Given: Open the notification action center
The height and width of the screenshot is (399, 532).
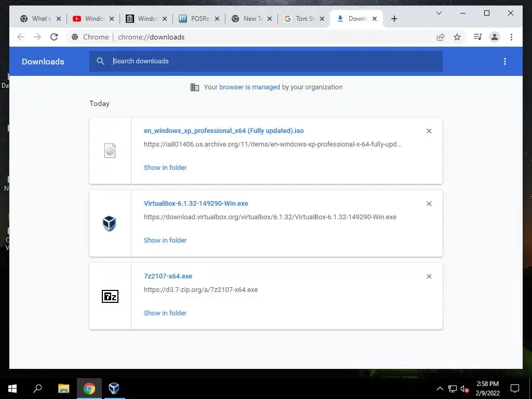Looking at the screenshot, I should (x=515, y=389).
